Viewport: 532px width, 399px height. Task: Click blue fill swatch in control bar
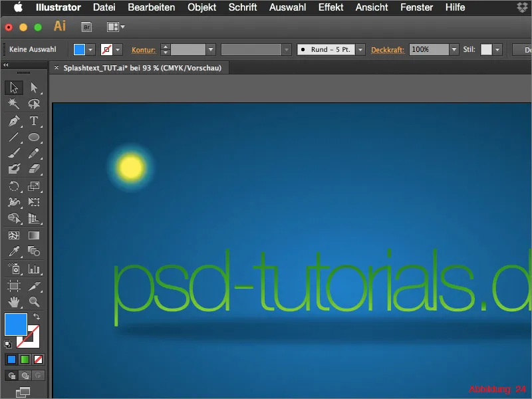pyautogui.click(x=79, y=49)
